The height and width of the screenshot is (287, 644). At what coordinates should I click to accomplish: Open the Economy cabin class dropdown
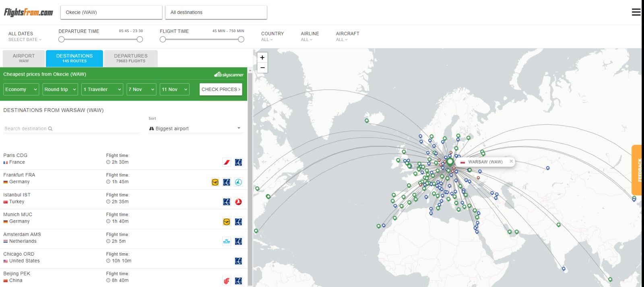[x=21, y=89]
